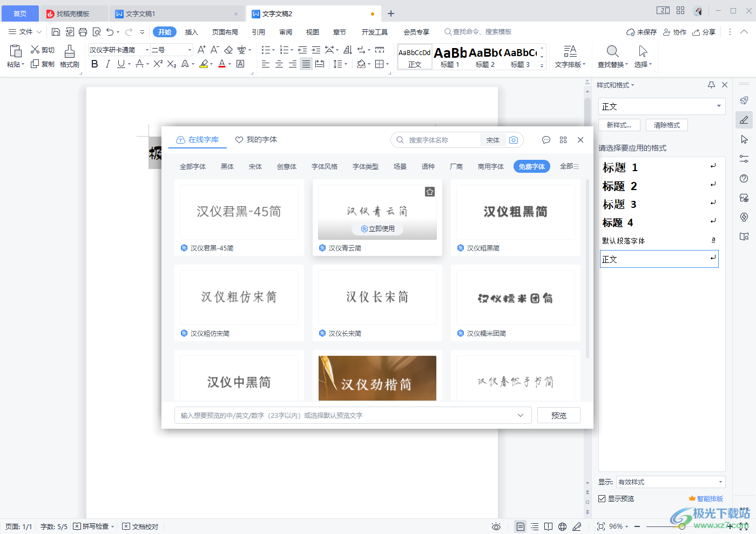Select the 汉仪粗黑简 font thumbnail
Image resolution: width=756 pixels, height=534 pixels.
[x=516, y=212]
